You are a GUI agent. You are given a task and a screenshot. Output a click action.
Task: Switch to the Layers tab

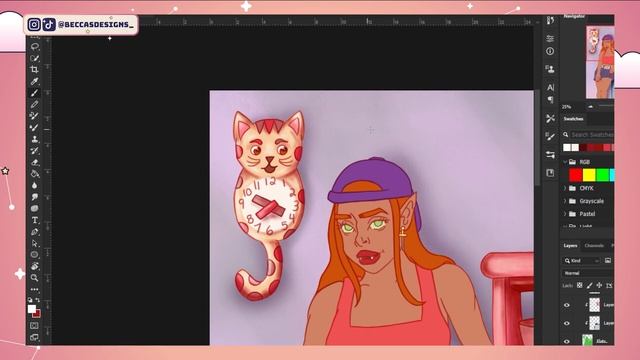click(x=570, y=246)
